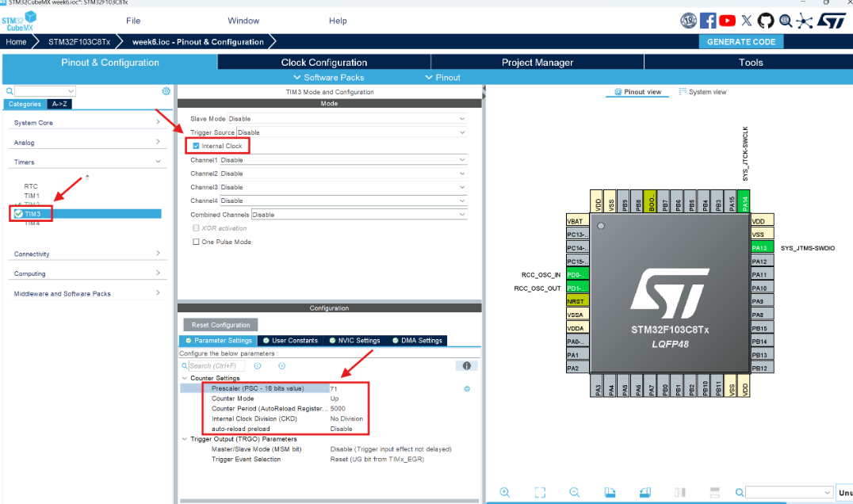The height and width of the screenshot is (504, 853).
Task: Toggle XOR activation checkbox
Action: (x=196, y=228)
